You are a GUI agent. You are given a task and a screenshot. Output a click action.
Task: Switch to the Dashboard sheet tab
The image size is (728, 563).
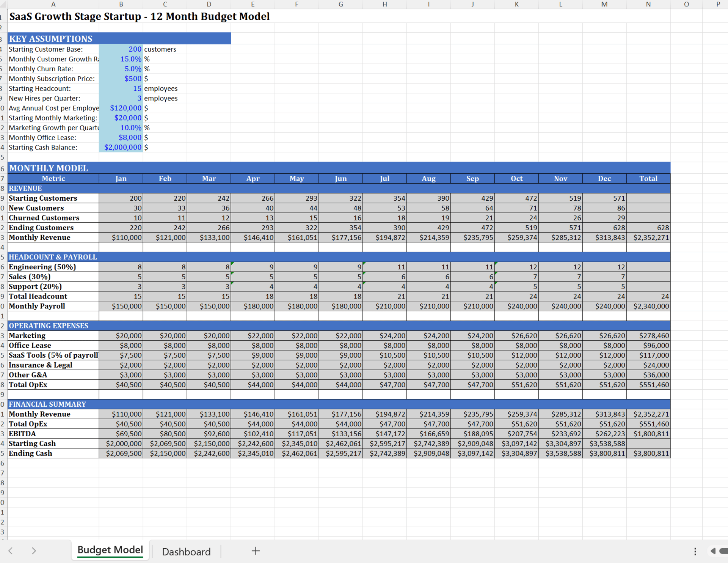point(186,552)
